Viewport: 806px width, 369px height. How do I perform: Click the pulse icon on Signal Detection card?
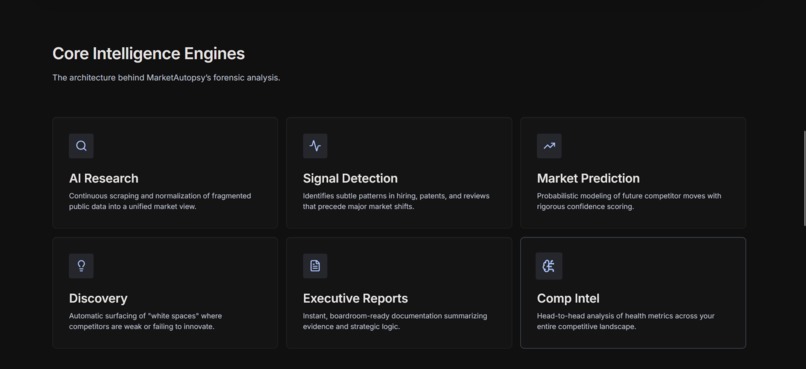315,146
